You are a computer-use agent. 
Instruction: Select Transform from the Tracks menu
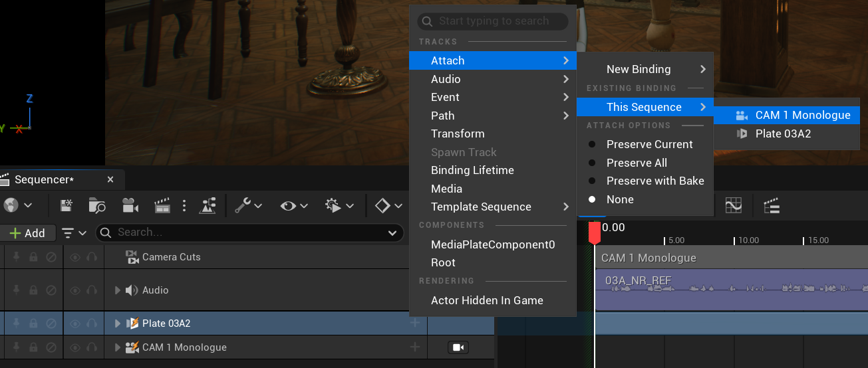[458, 134]
